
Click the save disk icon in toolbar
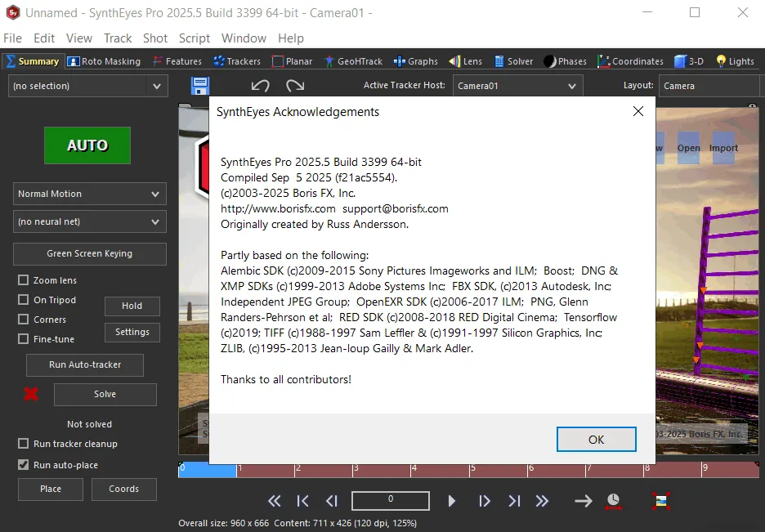click(200, 86)
